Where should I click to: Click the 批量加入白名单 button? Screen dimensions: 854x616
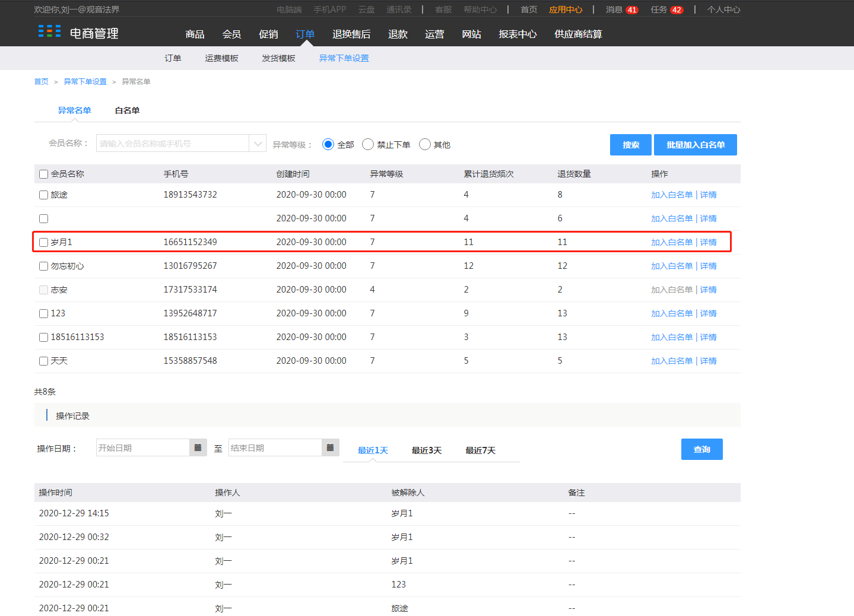click(x=696, y=145)
